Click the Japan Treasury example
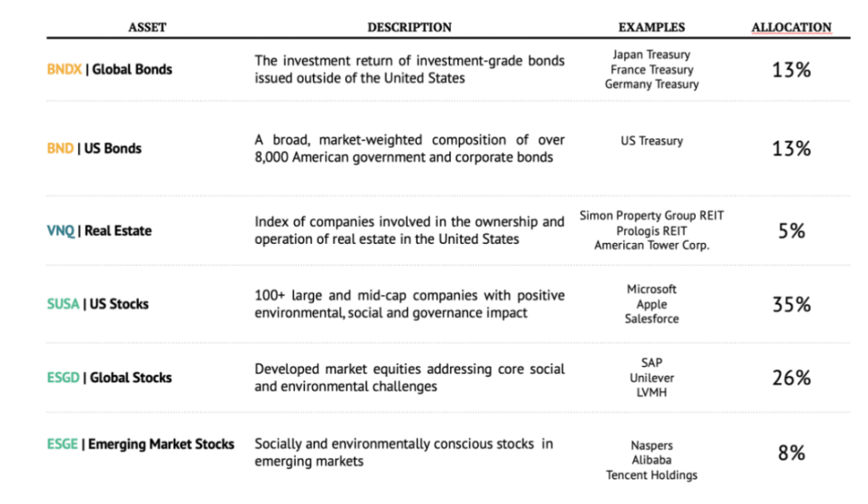 651,55
